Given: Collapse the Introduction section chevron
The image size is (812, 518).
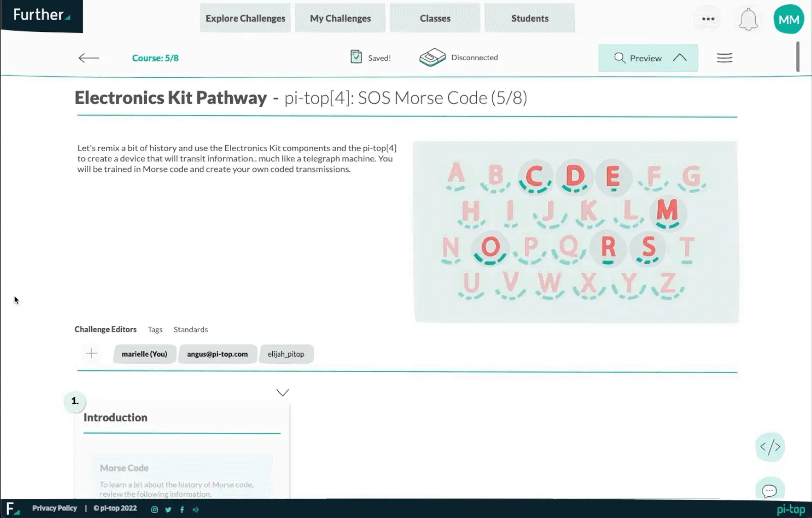Looking at the screenshot, I should coord(282,392).
